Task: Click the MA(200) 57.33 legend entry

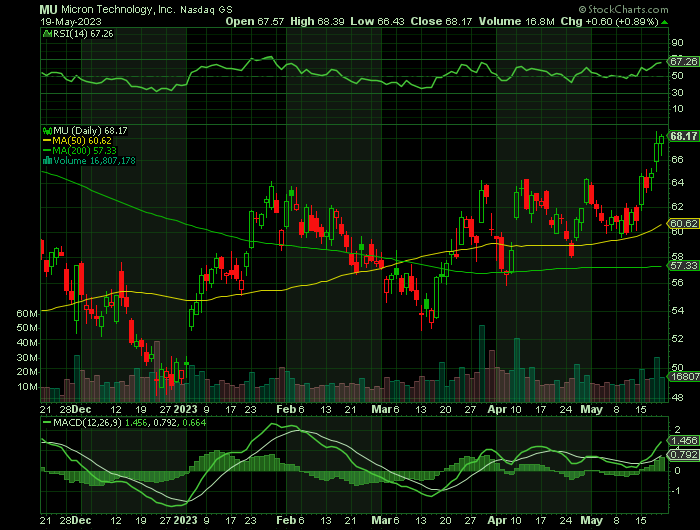Action: (x=79, y=150)
